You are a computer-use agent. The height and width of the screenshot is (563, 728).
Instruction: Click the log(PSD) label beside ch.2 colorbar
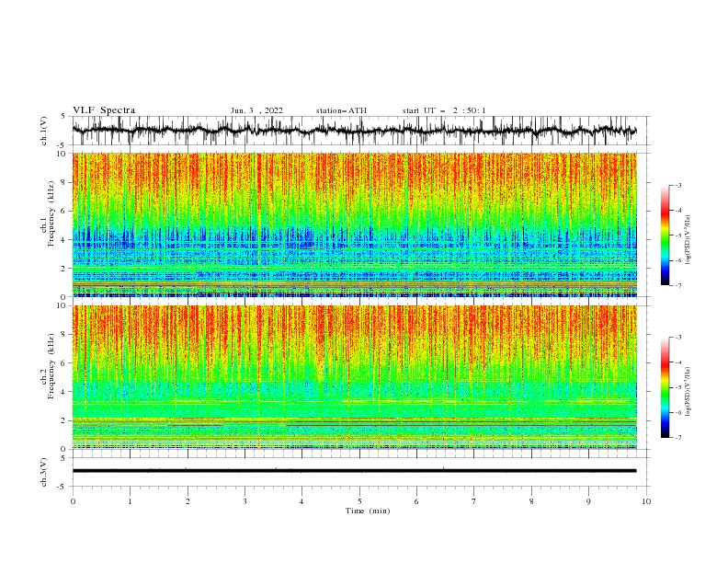tap(688, 391)
